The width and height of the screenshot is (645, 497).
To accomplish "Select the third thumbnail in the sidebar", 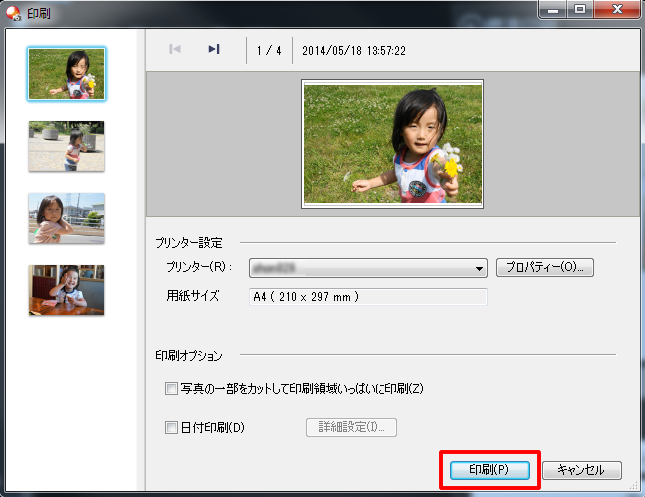I will [x=66, y=218].
